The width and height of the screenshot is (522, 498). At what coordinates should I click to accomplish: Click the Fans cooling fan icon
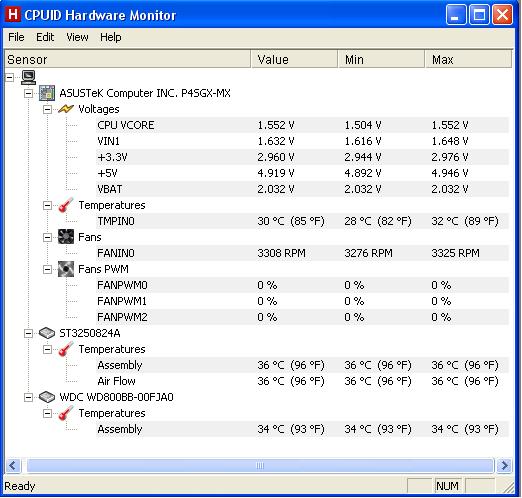(66, 237)
